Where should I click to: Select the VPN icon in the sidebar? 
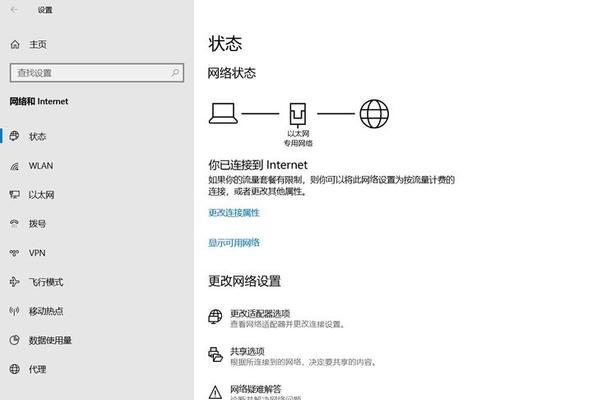click(14, 253)
